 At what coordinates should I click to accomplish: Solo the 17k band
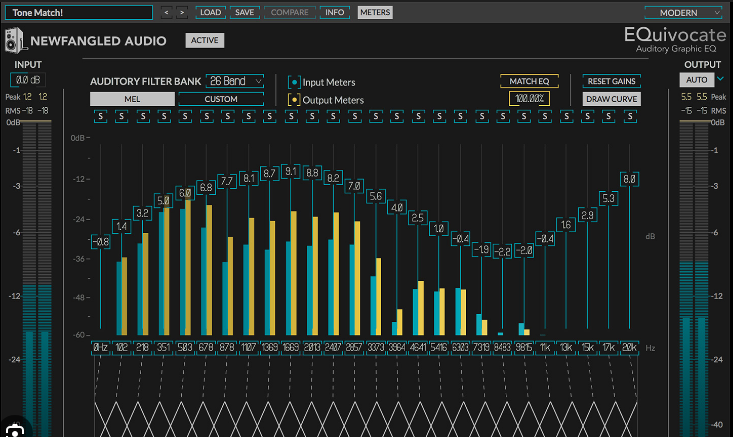(x=609, y=116)
